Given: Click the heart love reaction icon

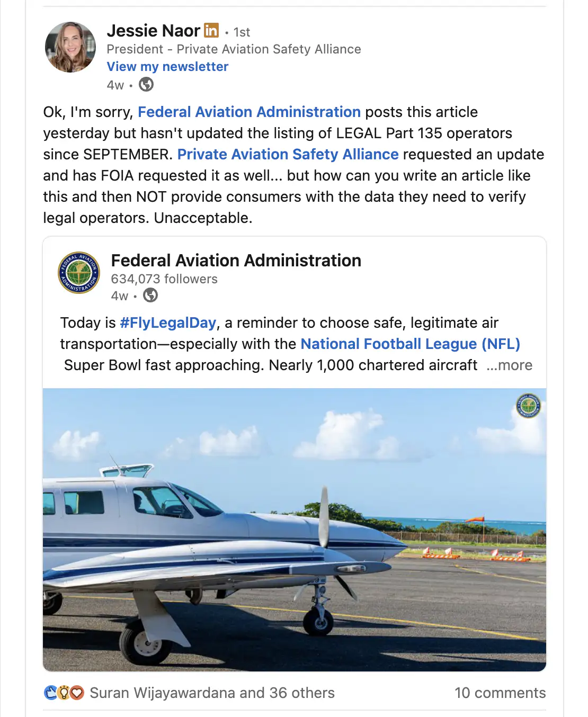Looking at the screenshot, I should (x=77, y=692).
